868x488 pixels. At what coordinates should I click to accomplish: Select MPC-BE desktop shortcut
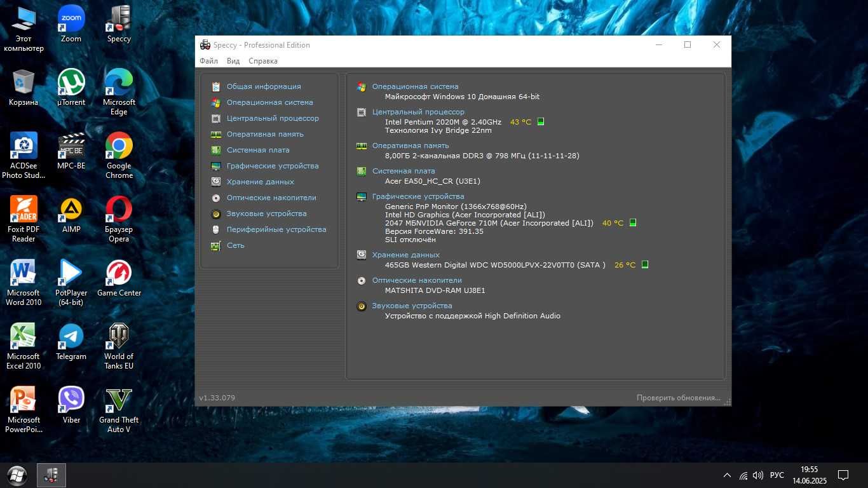(71, 151)
